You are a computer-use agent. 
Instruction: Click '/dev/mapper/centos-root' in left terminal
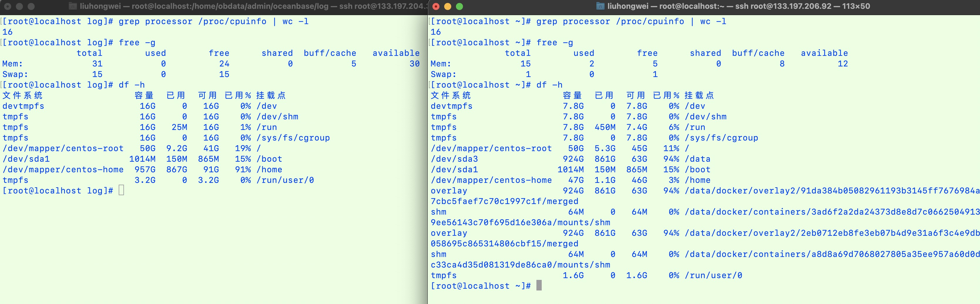(63, 148)
